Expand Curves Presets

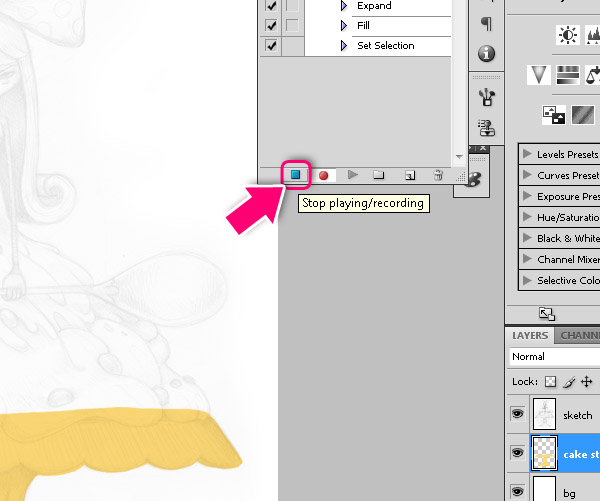coord(527,175)
